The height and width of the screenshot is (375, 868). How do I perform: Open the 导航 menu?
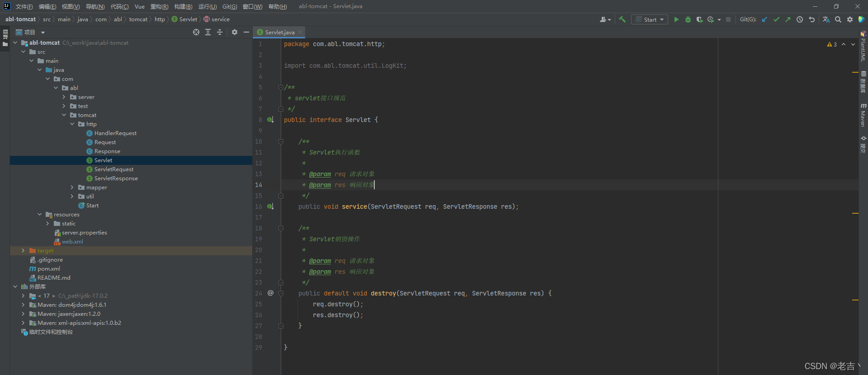tap(95, 7)
